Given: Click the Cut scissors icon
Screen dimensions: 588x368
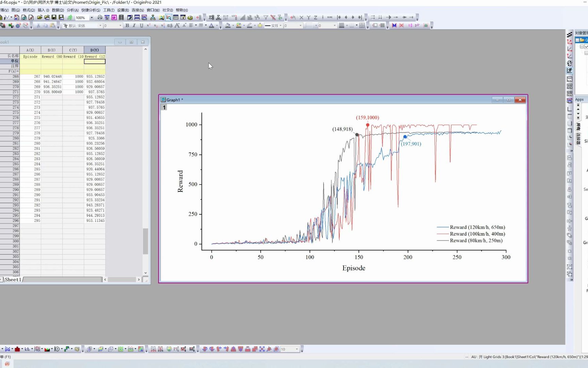Looking at the screenshot, I should 38,26.
